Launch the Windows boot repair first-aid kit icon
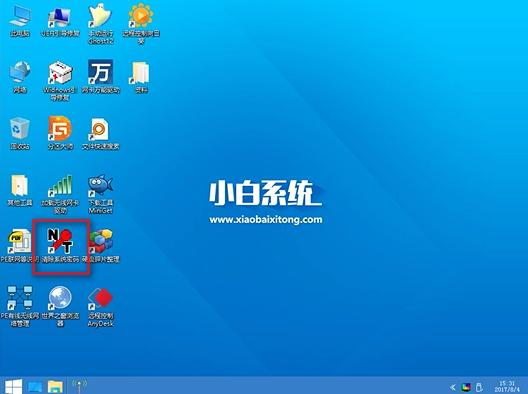 coord(60,81)
